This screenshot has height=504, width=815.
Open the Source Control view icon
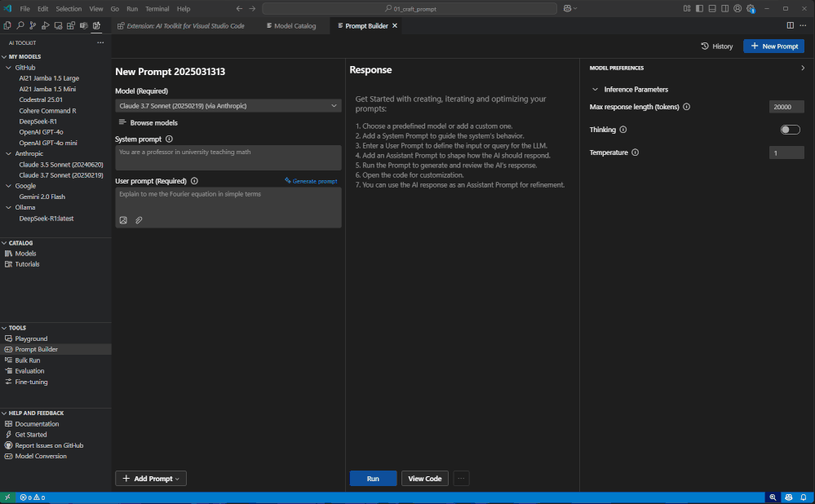click(33, 25)
